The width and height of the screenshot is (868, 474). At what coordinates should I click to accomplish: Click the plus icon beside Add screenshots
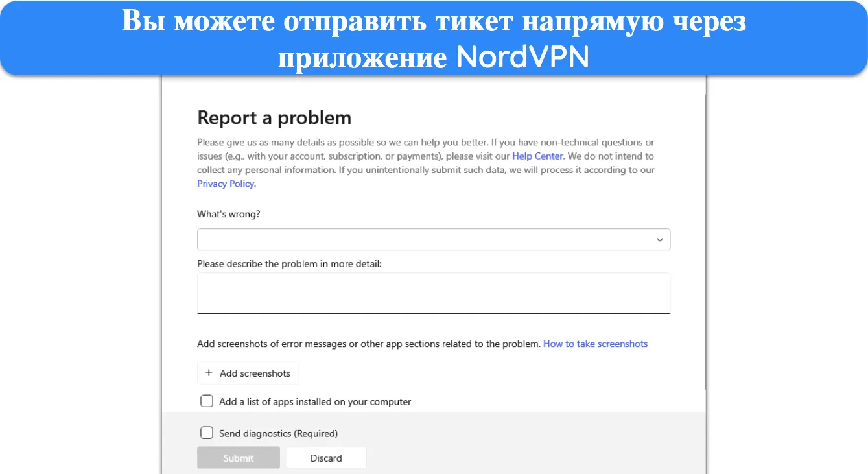point(209,373)
